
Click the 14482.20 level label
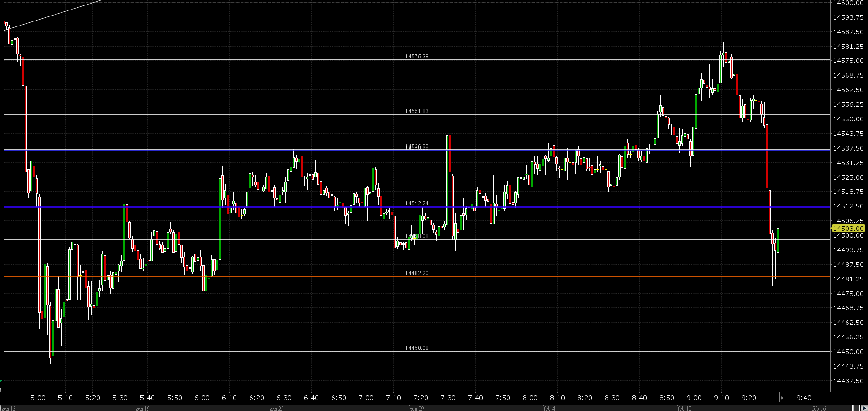point(416,273)
